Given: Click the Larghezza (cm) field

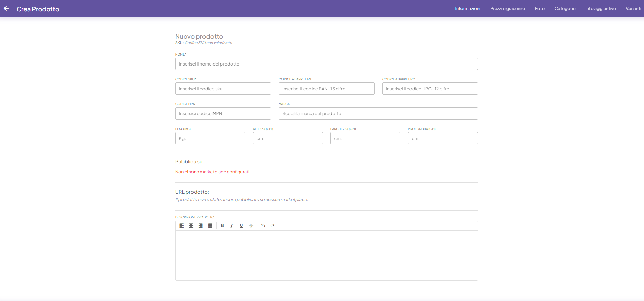Looking at the screenshot, I should pyautogui.click(x=365, y=138).
